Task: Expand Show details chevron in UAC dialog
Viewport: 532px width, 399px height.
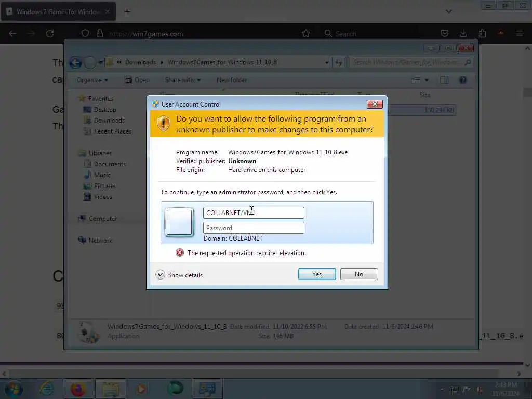Action: (x=160, y=275)
